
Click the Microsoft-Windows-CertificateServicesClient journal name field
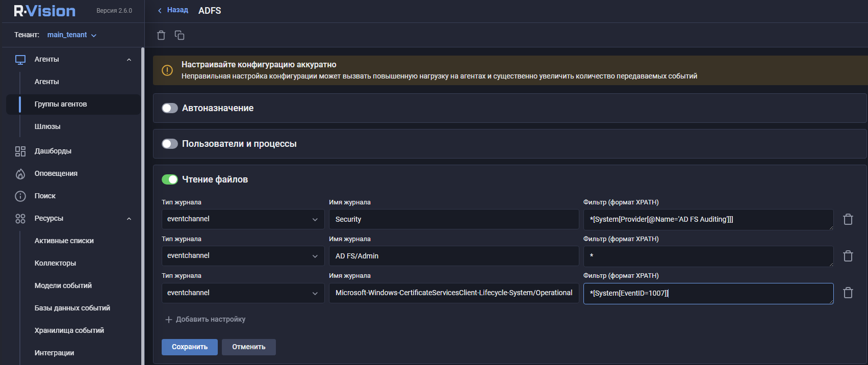pos(454,293)
